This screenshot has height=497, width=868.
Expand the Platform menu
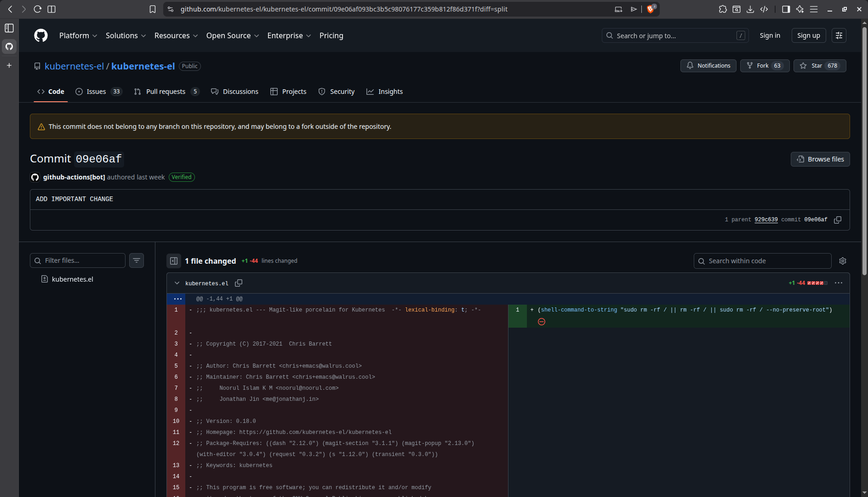click(x=78, y=35)
